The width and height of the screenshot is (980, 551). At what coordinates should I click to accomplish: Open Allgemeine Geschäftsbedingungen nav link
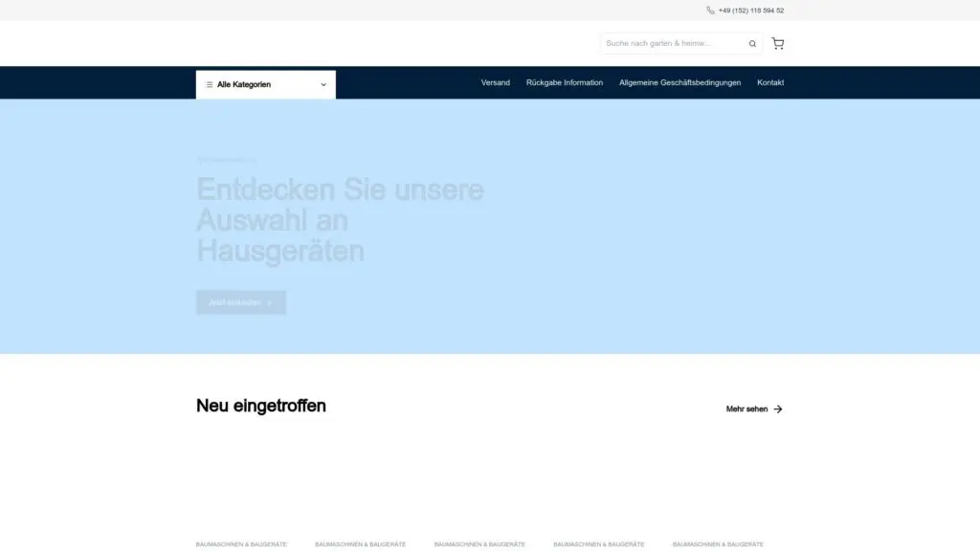(x=679, y=82)
